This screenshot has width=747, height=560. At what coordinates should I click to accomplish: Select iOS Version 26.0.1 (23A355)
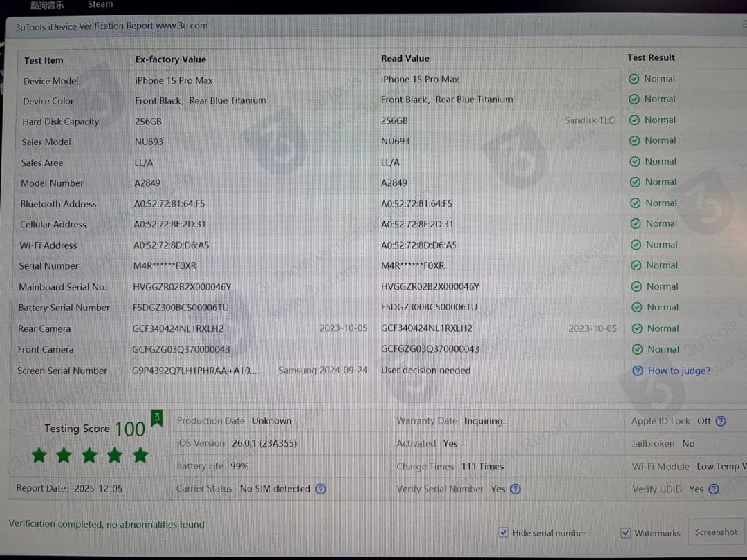pyautogui.click(x=237, y=443)
